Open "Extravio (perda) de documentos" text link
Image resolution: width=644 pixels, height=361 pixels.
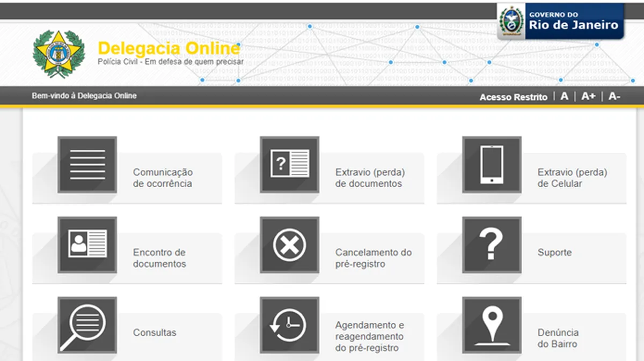tap(370, 178)
